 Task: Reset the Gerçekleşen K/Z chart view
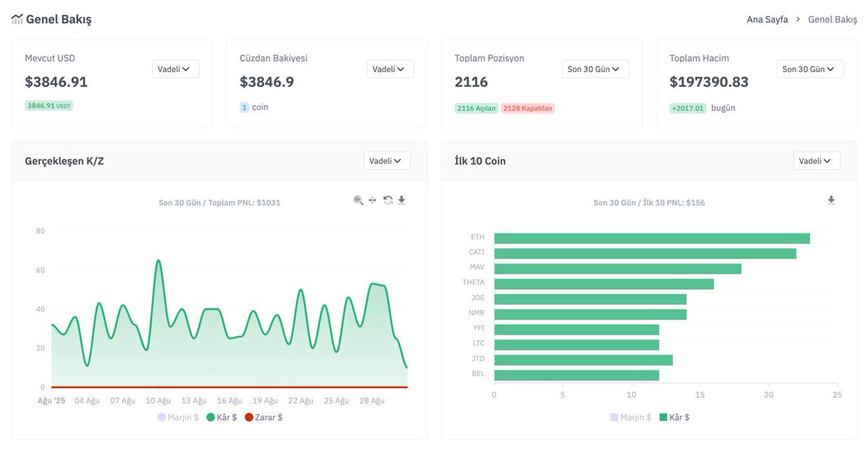[x=388, y=200]
